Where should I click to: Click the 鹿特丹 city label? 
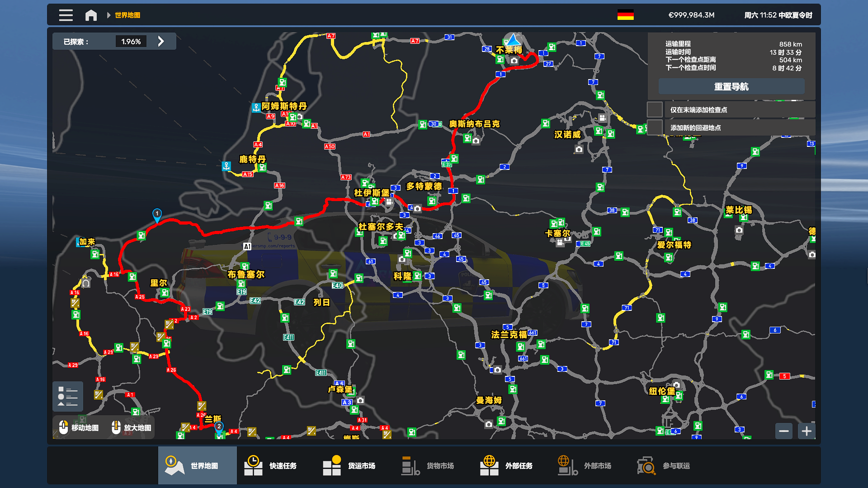coord(253,159)
